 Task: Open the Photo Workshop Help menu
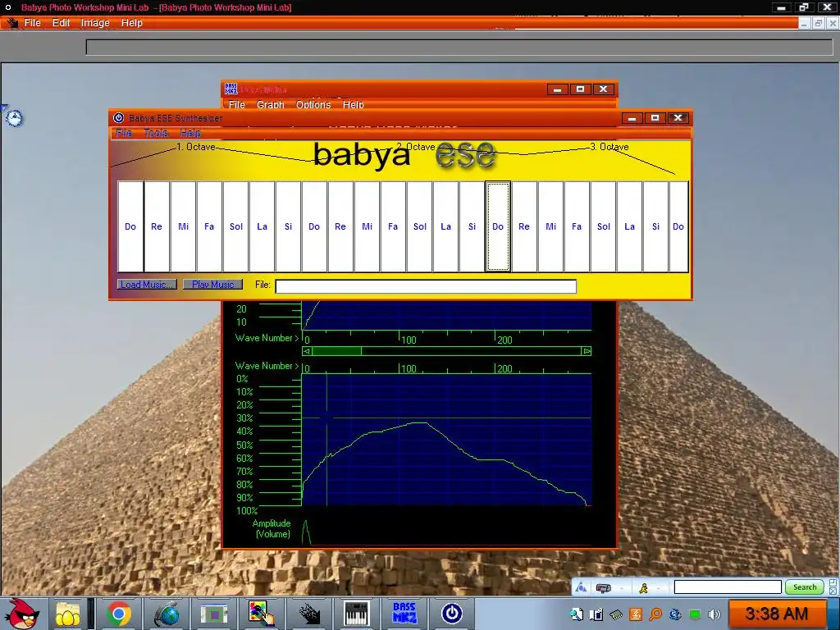click(132, 22)
